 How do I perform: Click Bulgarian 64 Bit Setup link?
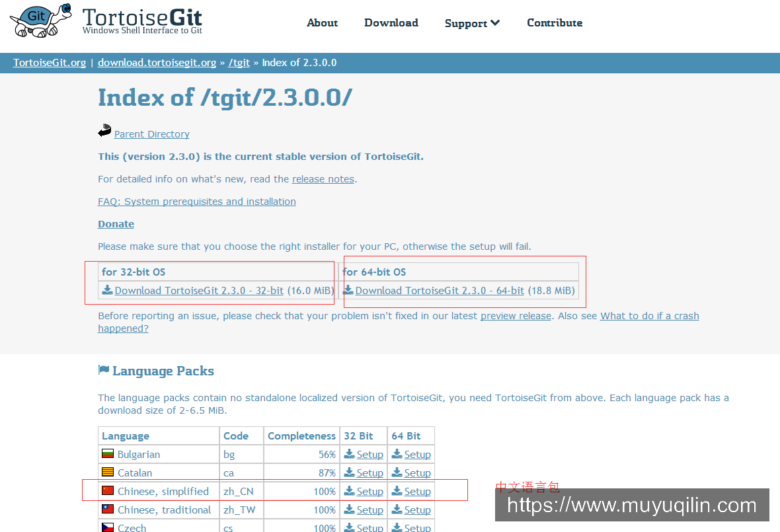[417, 455]
